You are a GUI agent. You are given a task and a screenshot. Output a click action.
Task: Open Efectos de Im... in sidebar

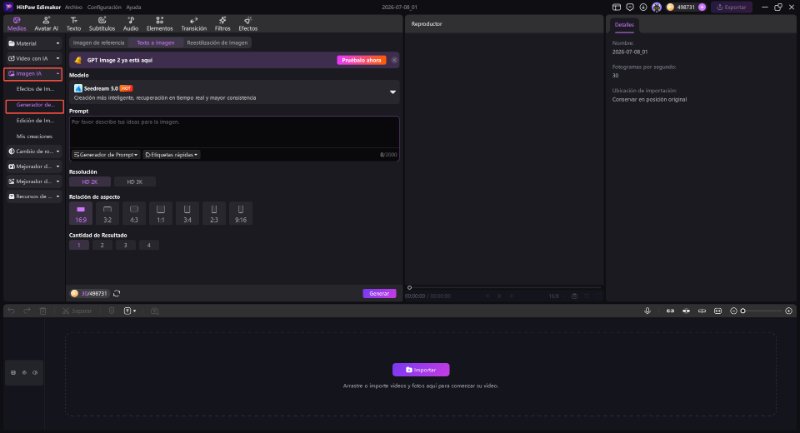pyautogui.click(x=35, y=89)
